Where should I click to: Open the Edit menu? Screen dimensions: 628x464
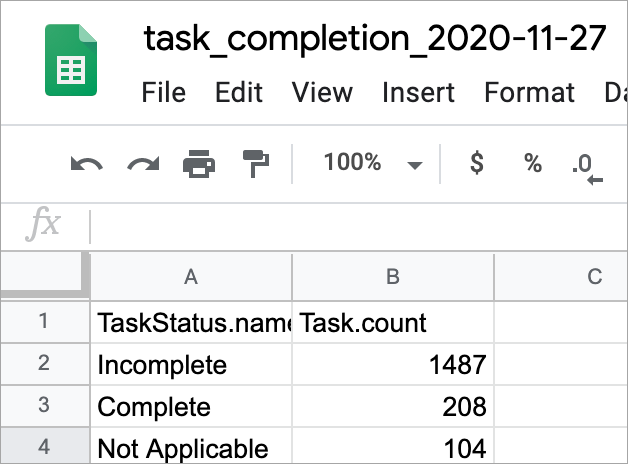(238, 93)
